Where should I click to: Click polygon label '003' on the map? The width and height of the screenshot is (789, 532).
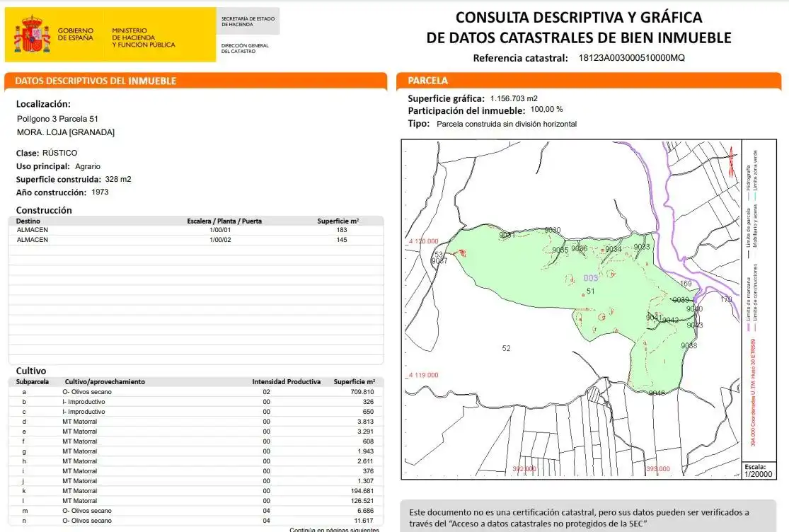coord(591,278)
